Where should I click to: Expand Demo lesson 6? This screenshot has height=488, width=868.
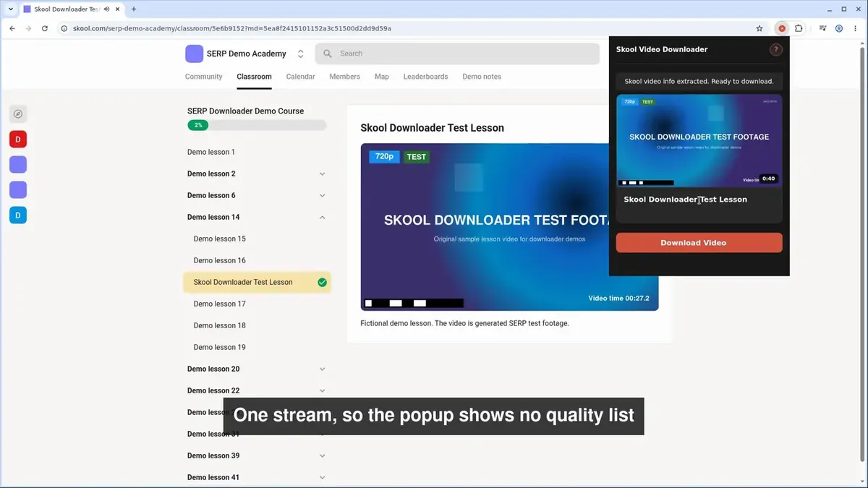click(323, 195)
